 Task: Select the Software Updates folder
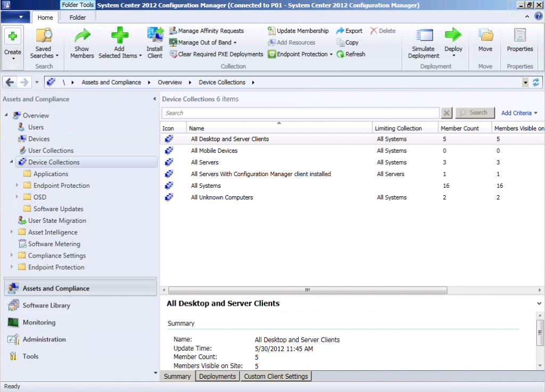click(58, 208)
